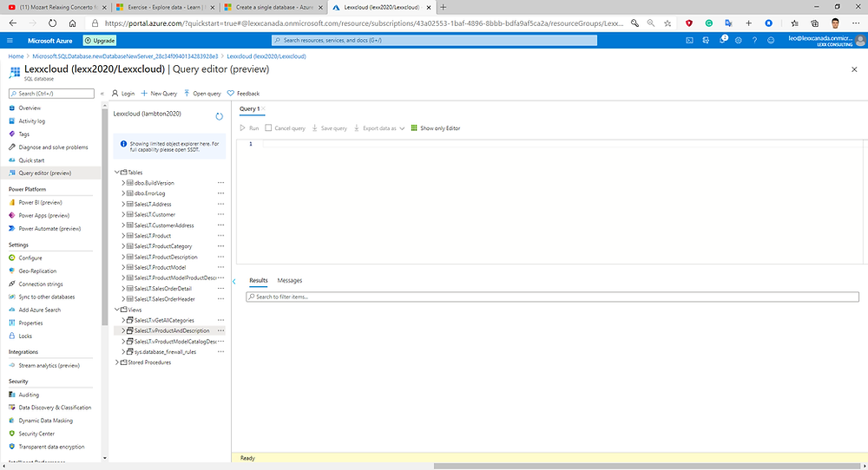The image size is (868, 470).
Task: Toggle the Cancel query checkbox
Action: point(268,128)
